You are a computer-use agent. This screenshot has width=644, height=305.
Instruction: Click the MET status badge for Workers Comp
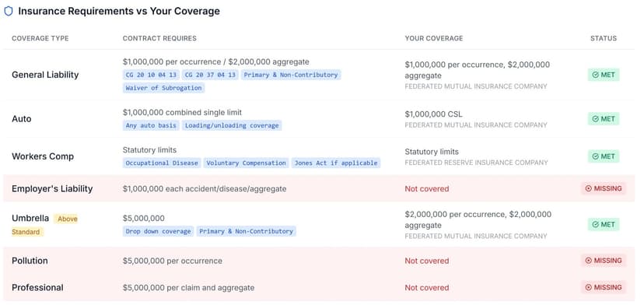604,156
